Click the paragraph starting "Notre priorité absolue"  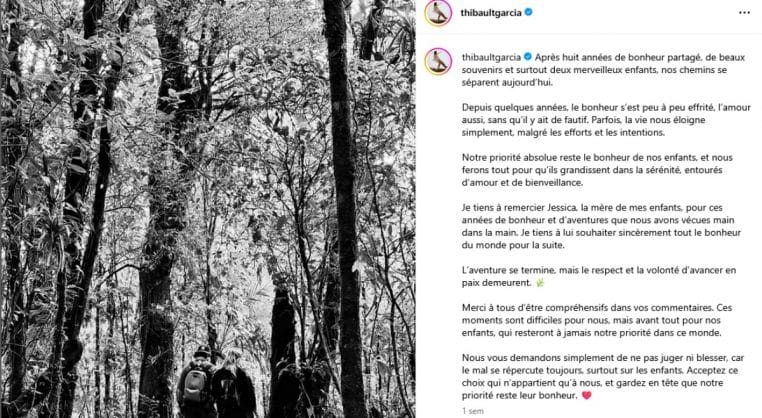coord(597,170)
